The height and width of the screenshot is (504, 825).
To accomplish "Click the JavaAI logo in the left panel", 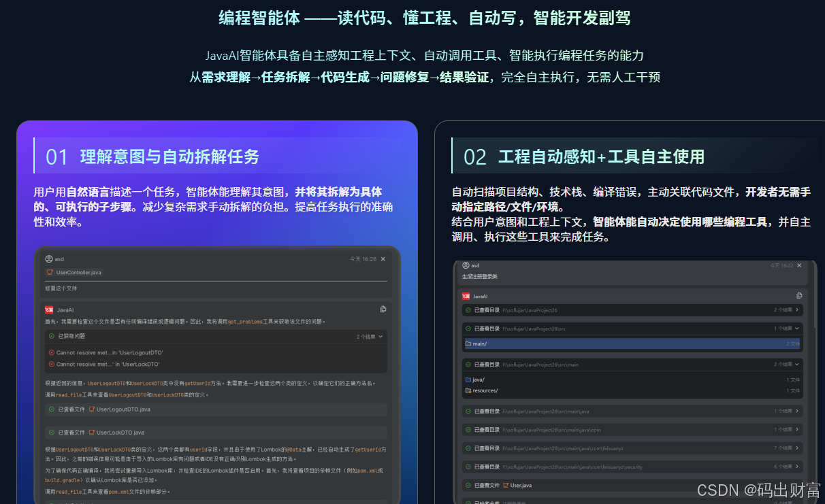I will pyautogui.click(x=49, y=309).
